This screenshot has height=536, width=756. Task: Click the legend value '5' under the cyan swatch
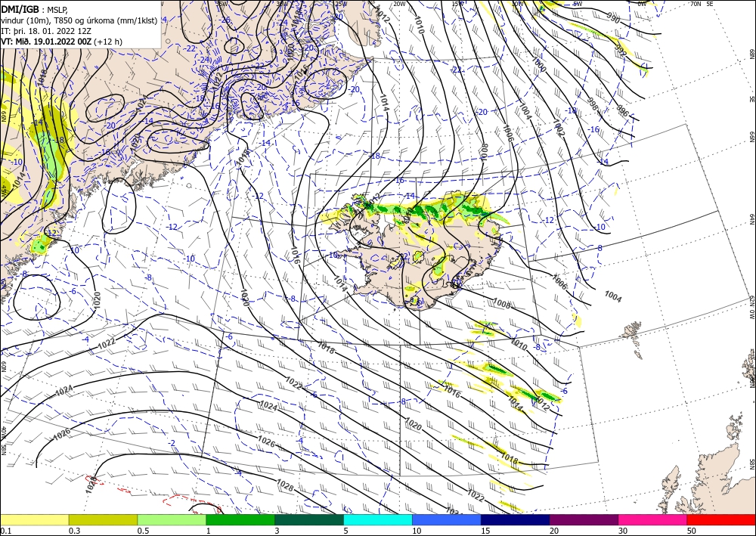[345, 531]
